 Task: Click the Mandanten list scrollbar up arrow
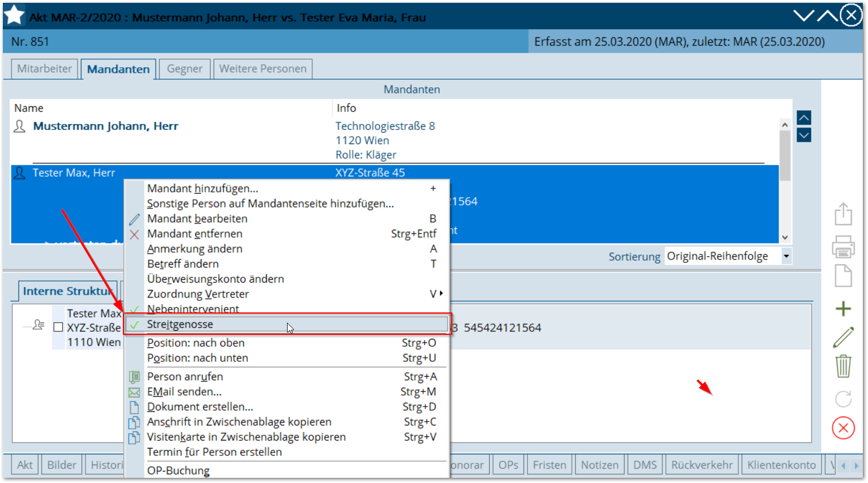[785, 124]
